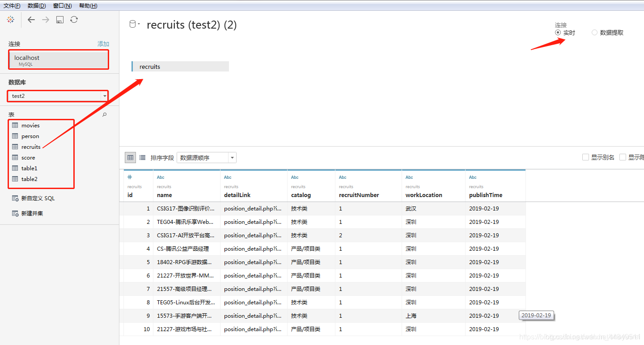
Task: Click name cell starting with 18402-RPG手游数据
Action: (x=186, y=262)
